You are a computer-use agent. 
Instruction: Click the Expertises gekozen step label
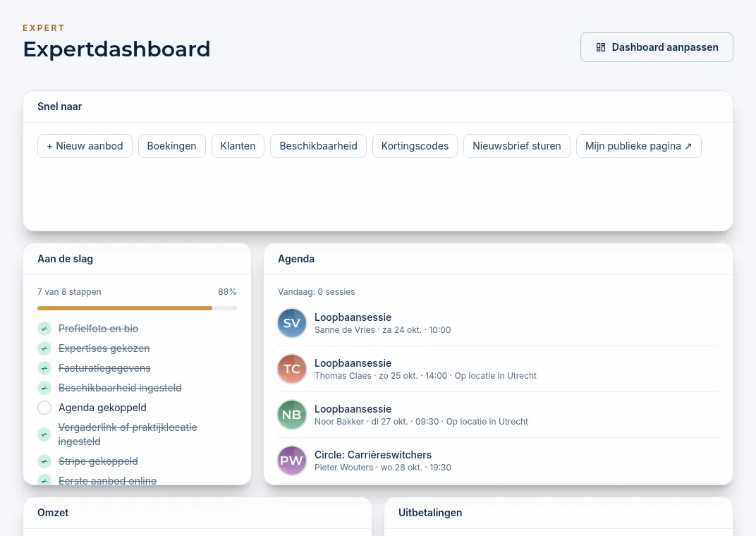click(x=104, y=348)
